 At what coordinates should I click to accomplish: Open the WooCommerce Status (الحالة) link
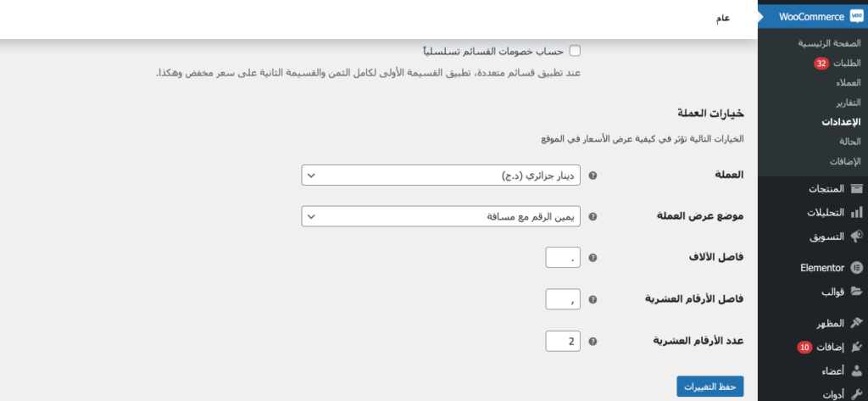click(x=849, y=142)
